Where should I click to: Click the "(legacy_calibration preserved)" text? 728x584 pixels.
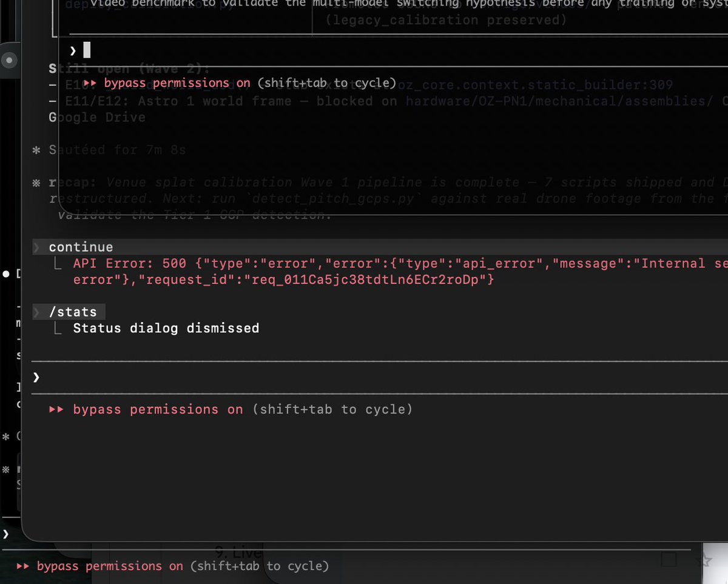click(x=446, y=20)
